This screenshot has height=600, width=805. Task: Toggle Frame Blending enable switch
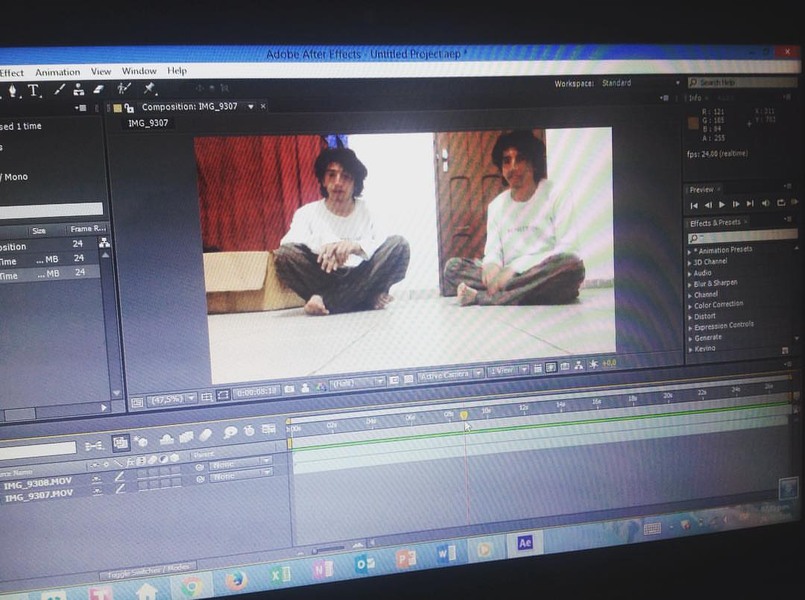(186, 437)
